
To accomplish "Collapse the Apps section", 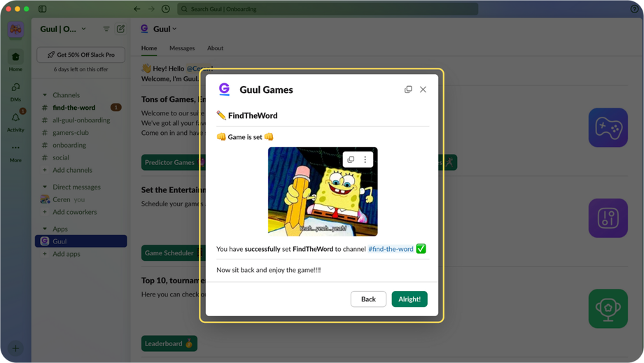I will [45, 229].
